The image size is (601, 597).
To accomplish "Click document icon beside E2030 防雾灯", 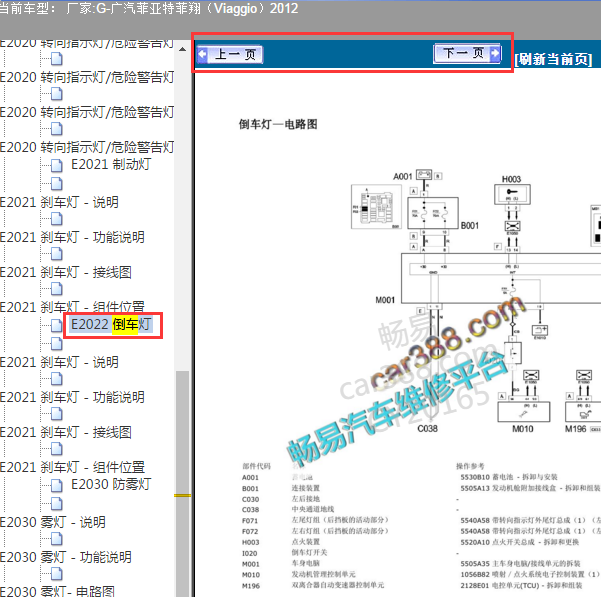I will point(57,485).
